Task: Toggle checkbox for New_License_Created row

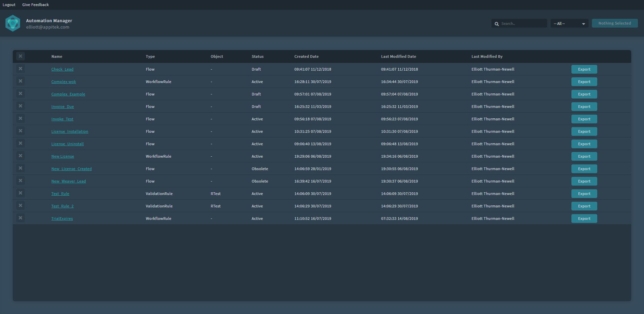Action: [21, 168]
